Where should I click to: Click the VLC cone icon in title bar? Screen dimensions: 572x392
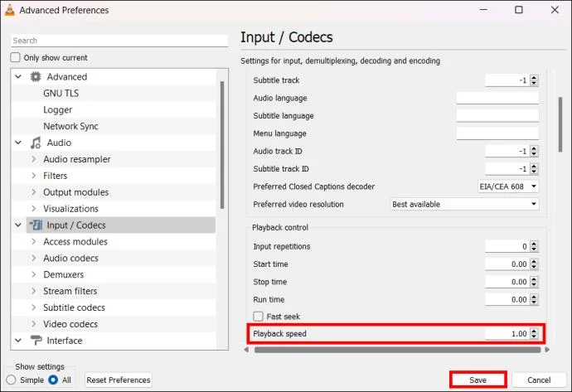point(9,10)
